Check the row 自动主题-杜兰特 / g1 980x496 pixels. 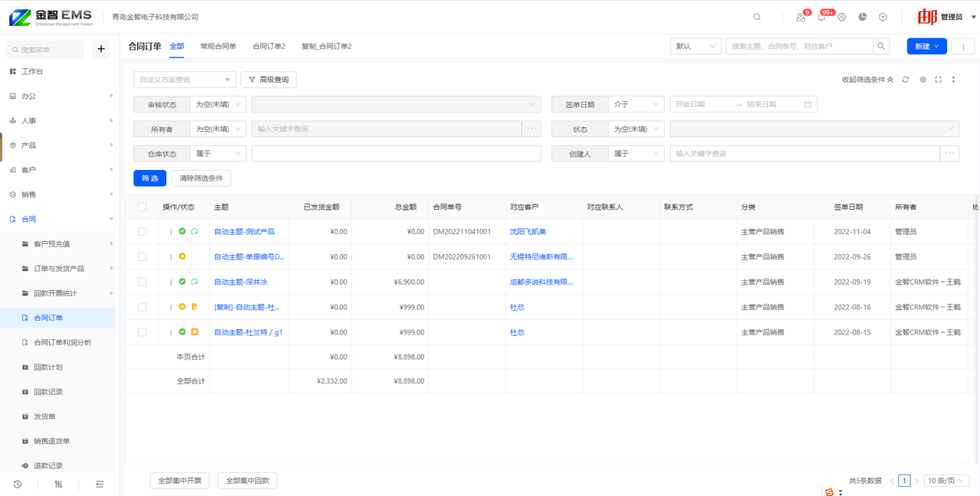pos(142,332)
